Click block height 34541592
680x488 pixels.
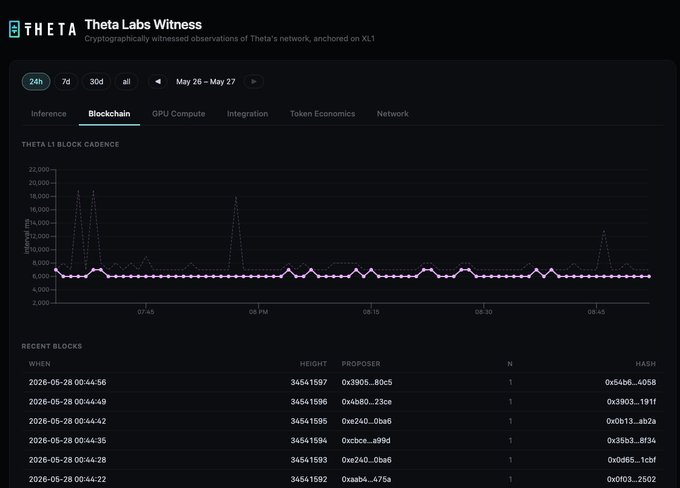(309, 479)
